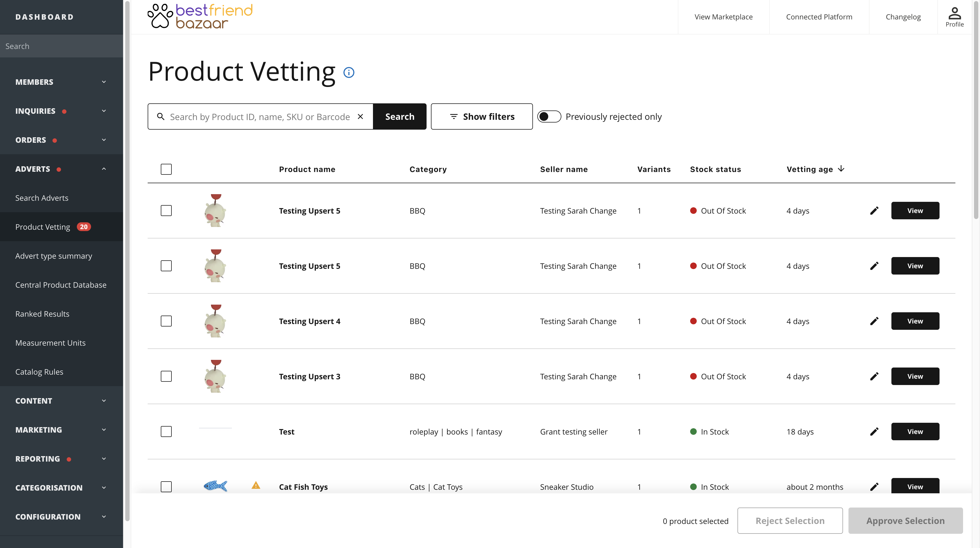
Task: Click the sort arrow on Vetting age
Action: coord(841,169)
